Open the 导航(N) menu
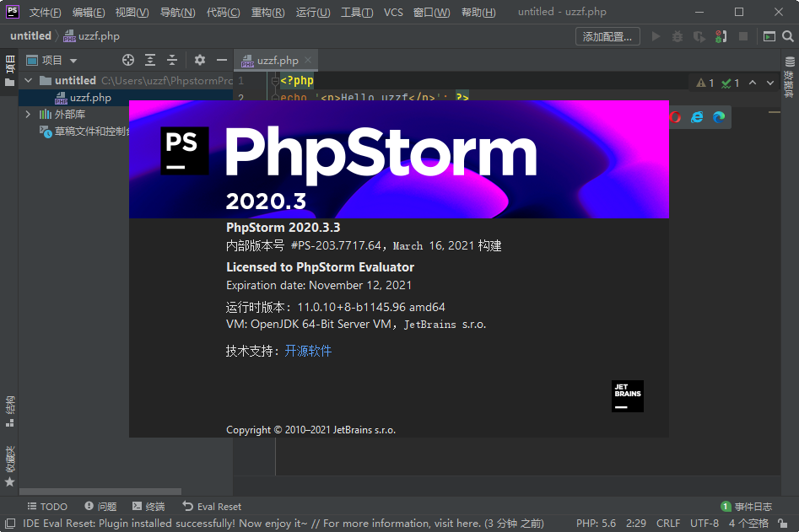The height and width of the screenshot is (532, 799). (177, 12)
